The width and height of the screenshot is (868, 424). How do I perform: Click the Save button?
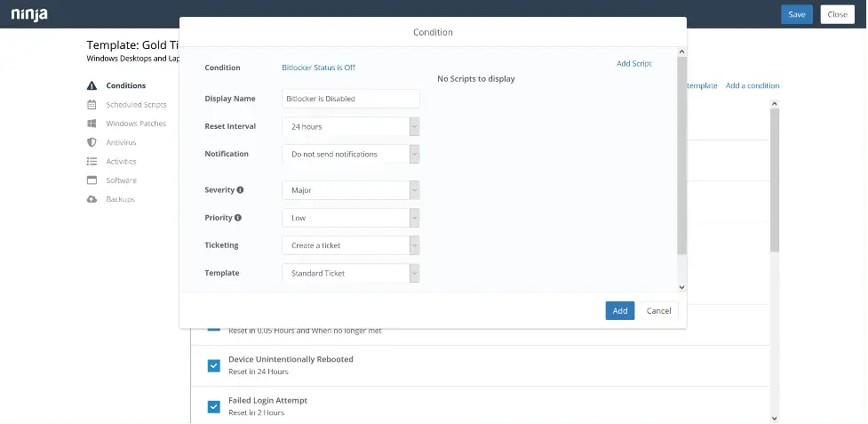(797, 14)
